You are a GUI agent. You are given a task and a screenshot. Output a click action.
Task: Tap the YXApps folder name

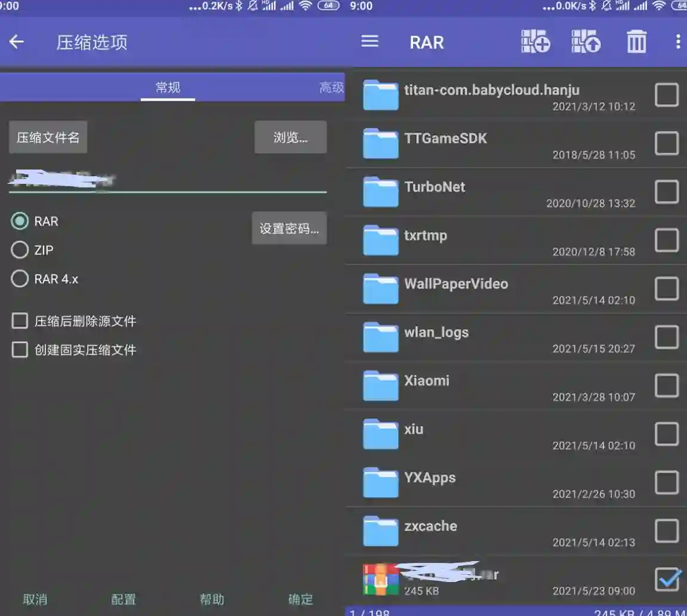(430, 478)
